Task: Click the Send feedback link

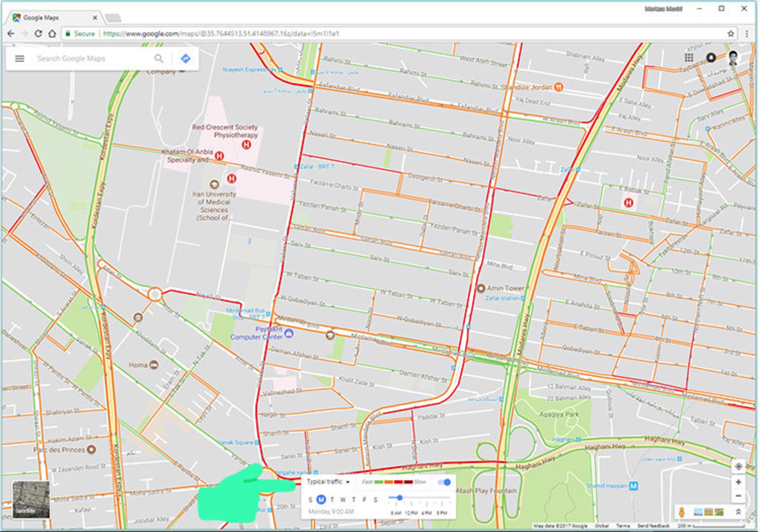Action: [x=653, y=526]
